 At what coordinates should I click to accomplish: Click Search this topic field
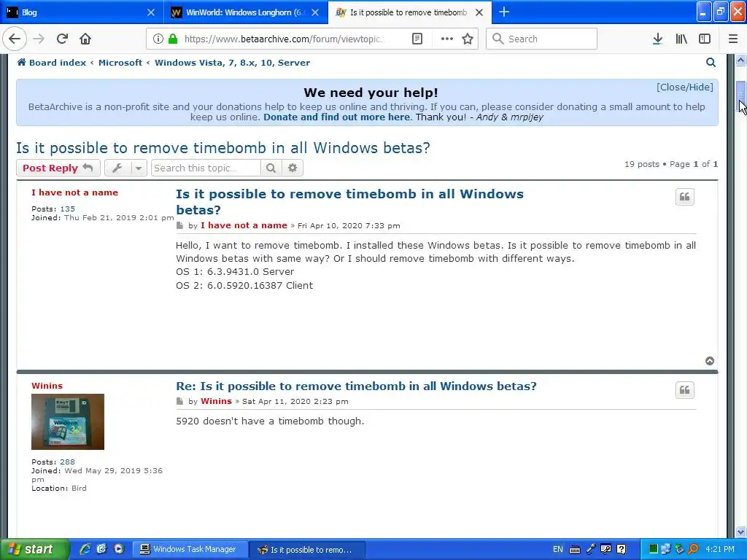tap(206, 168)
